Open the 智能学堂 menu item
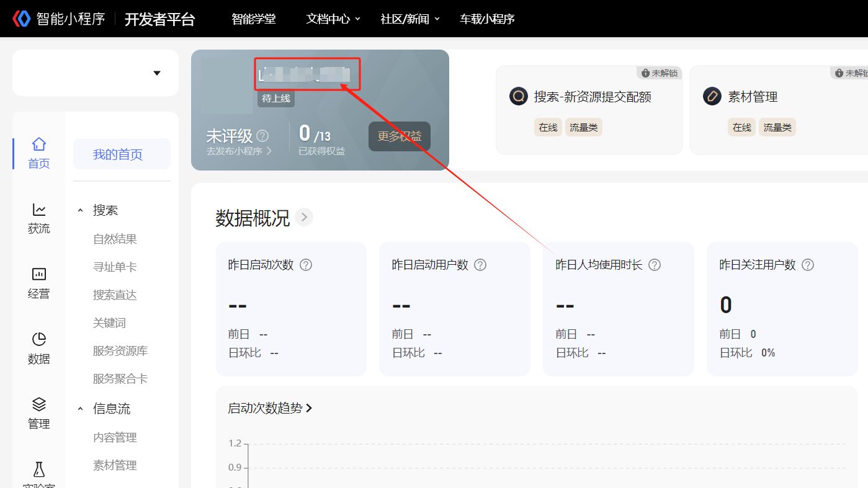 click(x=253, y=19)
